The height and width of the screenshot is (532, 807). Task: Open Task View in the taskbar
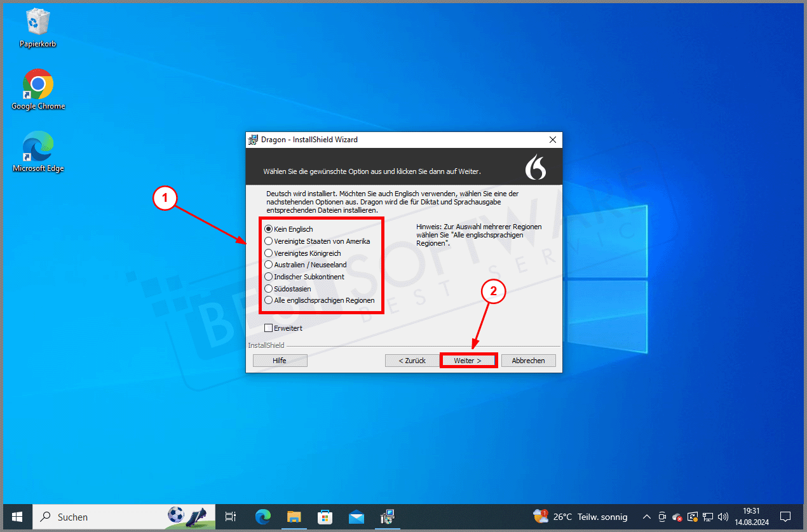click(230, 517)
